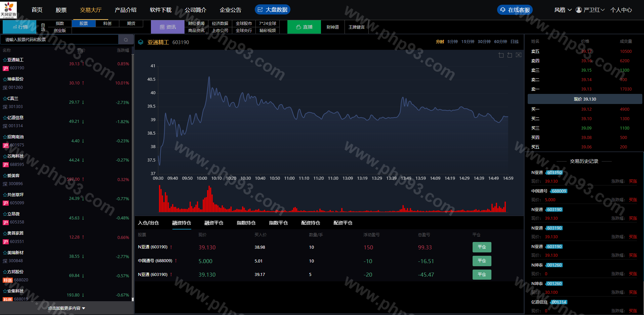Switch to the 融资平仓 tab

[214, 223]
